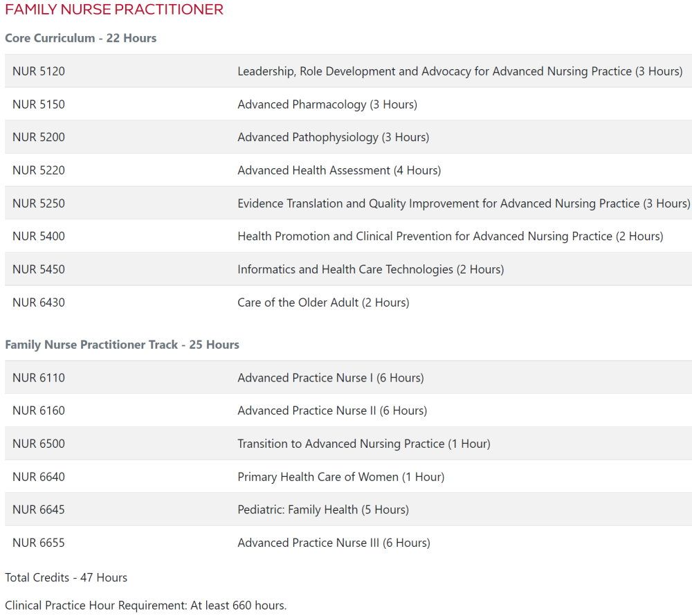The width and height of the screenshot is (692, 616).
Task: Click the FAMILY NURSE PRACTITIONER heading
Action: 114,9
